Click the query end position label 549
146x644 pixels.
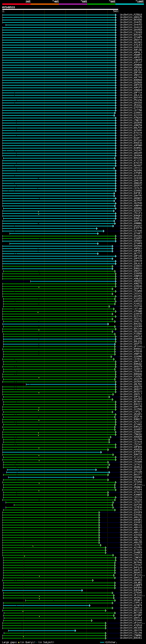tap(115, 11)
